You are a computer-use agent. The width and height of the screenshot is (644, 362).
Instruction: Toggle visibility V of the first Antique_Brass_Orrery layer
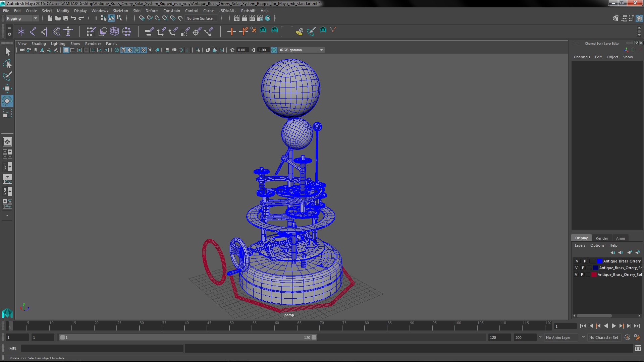[x=577, y=261]
